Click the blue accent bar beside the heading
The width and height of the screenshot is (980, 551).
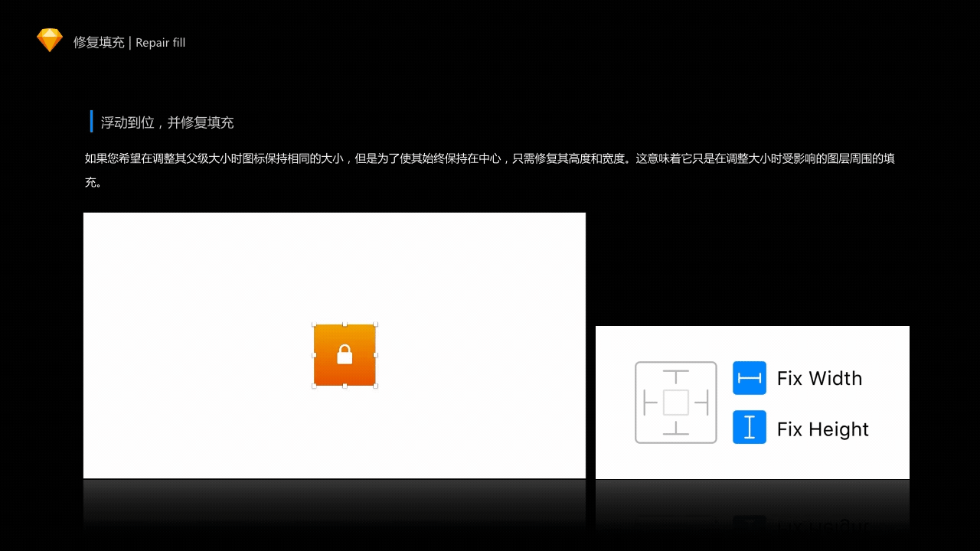[91, 121]
